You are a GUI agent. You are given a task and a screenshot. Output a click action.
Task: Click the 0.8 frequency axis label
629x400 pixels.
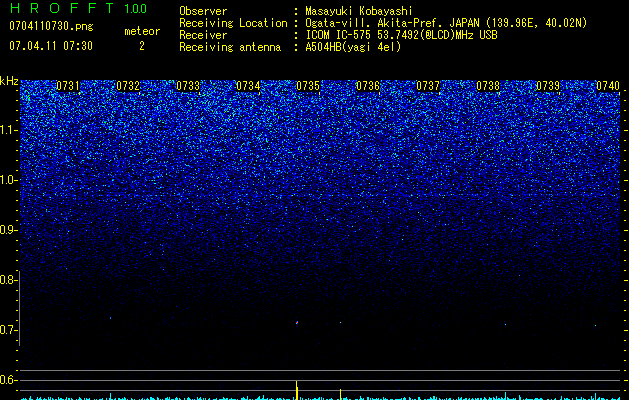pos(8,280)
